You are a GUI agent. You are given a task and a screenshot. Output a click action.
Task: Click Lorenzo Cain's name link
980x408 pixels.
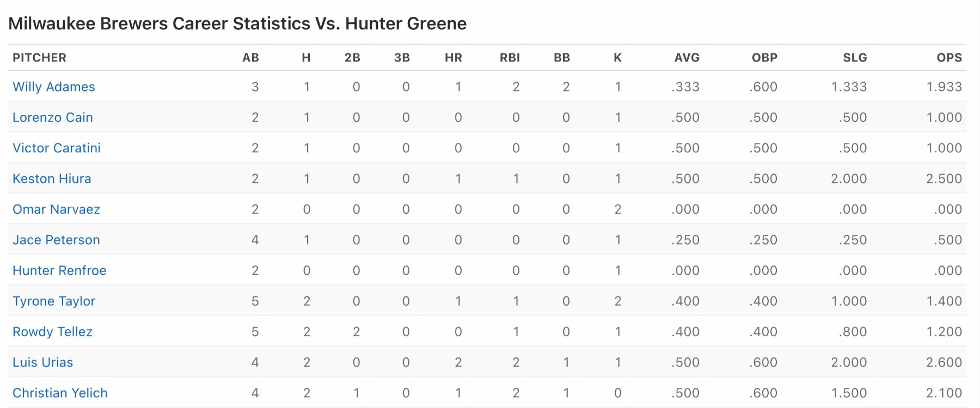click(x=53, y=118)
